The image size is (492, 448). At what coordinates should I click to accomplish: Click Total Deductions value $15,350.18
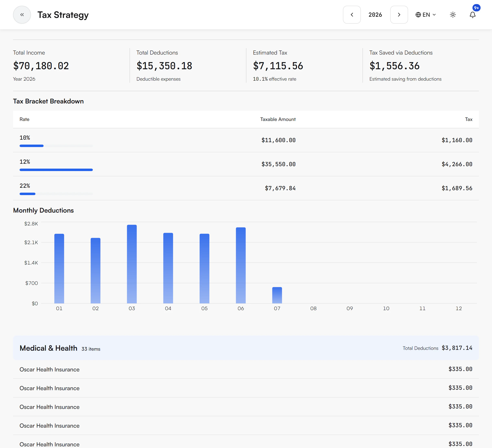[x=164, y=66]
